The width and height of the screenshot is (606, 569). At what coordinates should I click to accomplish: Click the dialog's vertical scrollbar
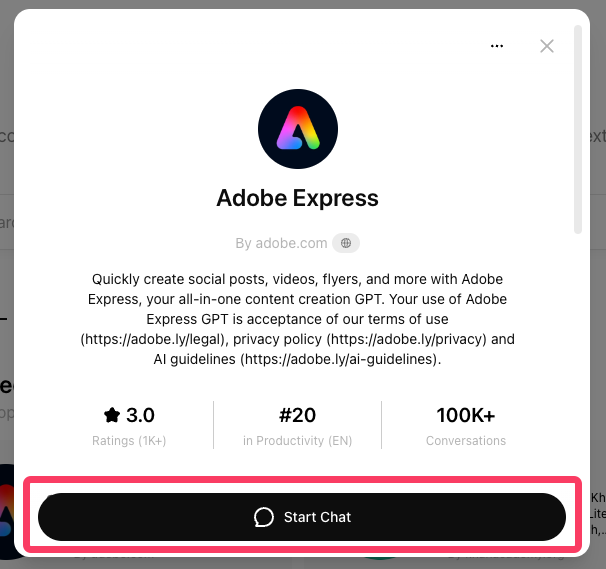[578, 130]
